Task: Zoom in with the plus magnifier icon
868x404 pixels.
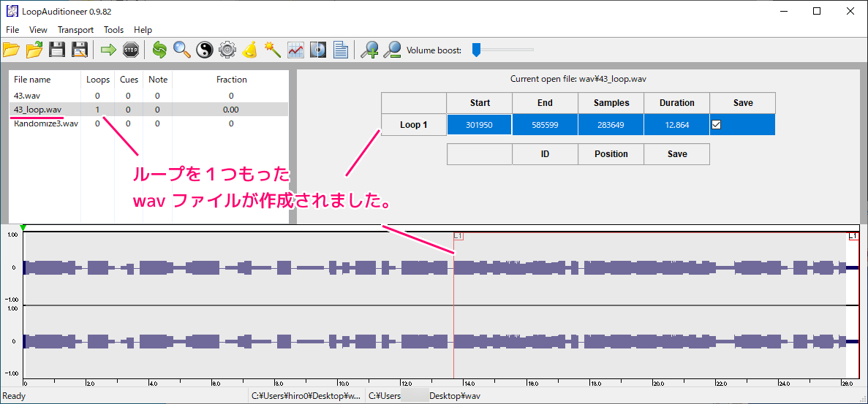Action: tap(371, 50)
